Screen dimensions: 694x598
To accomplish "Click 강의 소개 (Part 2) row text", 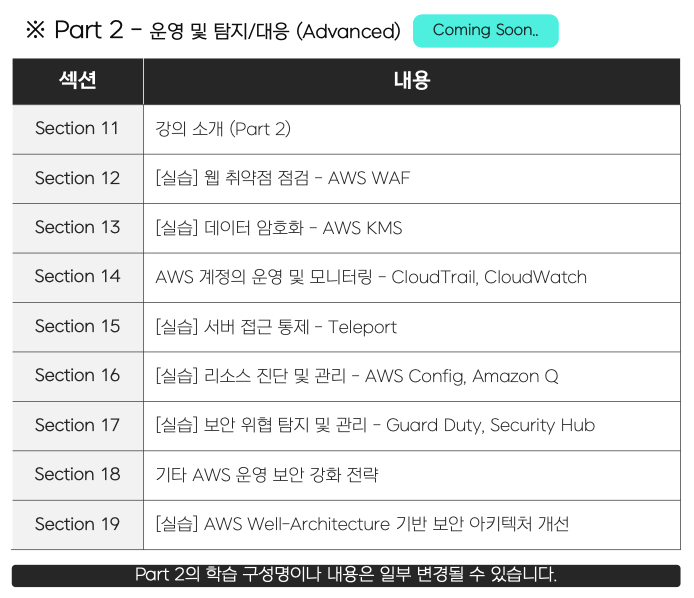I will click(x=223, y=129).
